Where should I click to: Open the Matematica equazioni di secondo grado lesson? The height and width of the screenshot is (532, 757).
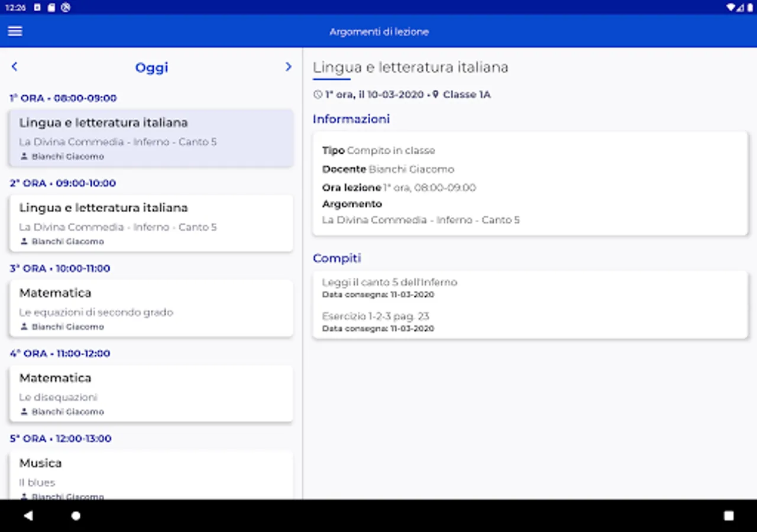151,309
